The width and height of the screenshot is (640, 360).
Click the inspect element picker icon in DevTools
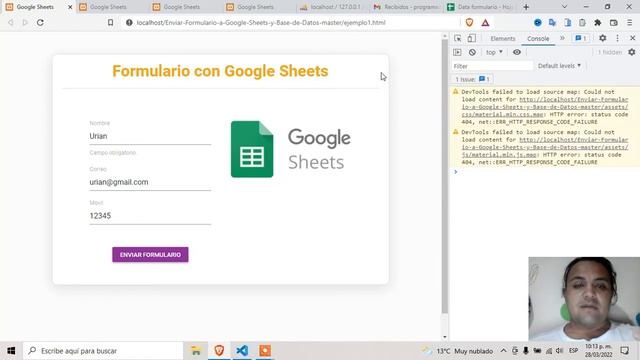pyautogui.click(x=458, y=38)
